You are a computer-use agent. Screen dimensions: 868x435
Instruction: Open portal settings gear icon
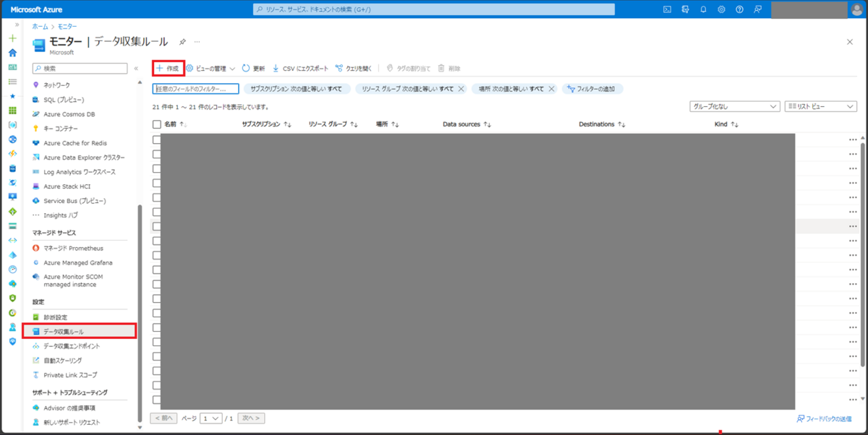pyautogui.click(x=721, y=9)
